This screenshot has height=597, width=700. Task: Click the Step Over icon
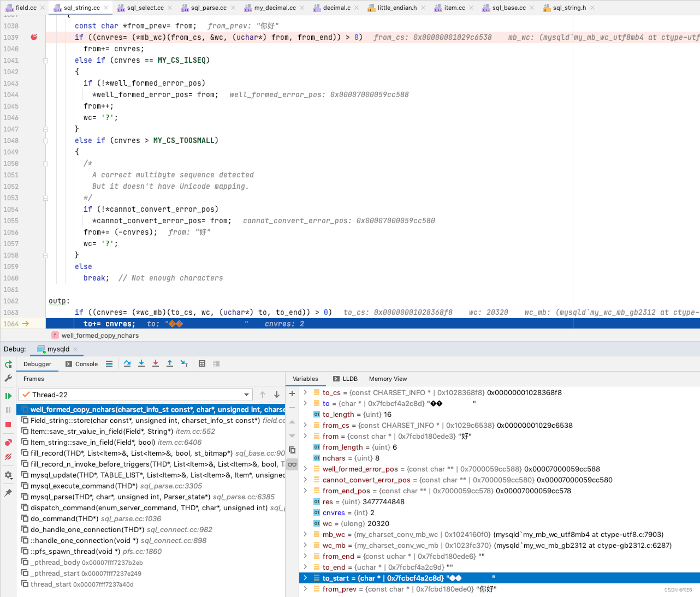(127, 363)
